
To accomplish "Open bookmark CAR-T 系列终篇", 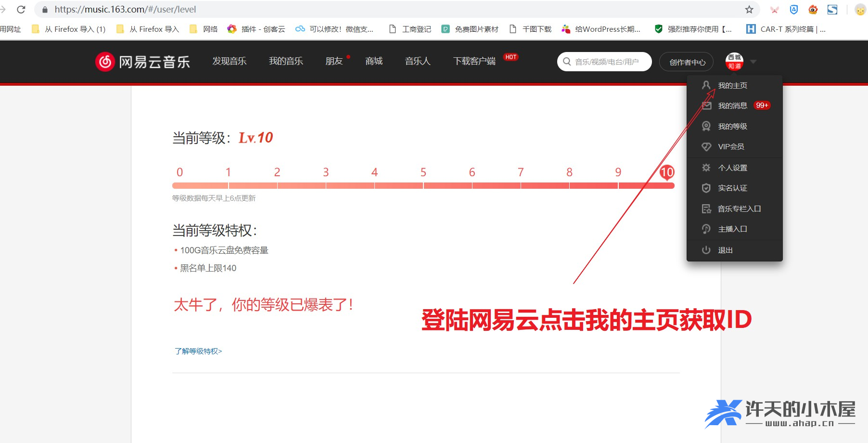I will (x=786, y=29).
